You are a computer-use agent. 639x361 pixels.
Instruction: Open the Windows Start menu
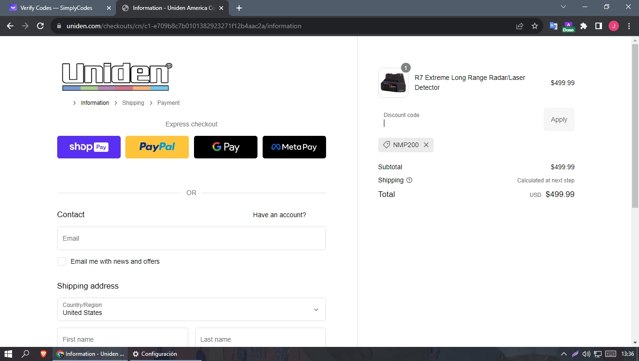[8, 354]
